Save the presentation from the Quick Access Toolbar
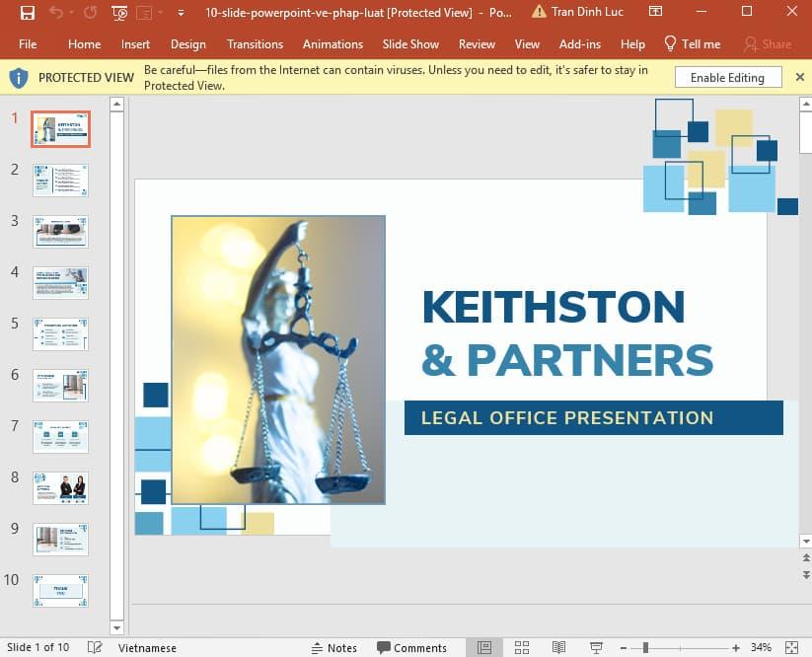 pos(27,13)
